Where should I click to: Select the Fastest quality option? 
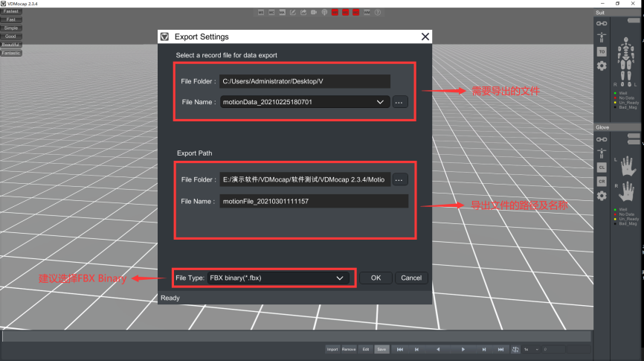(11, 12)
